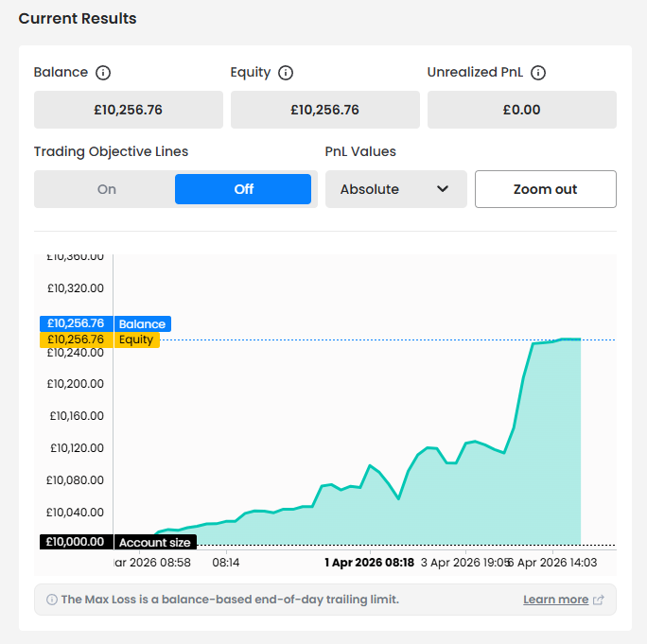The height and width of the screenshot is (644, 647).
Task: Click the Zoom out button
Action: coord(546,189)
